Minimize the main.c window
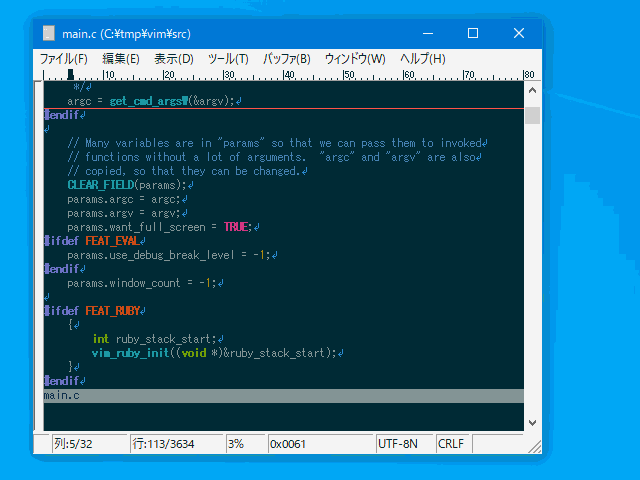This screenshot has height=480, width=640. coord(428,33)
